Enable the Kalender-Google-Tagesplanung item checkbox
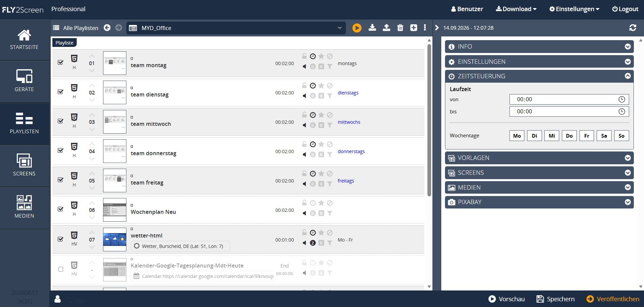Image resolution: width=644 pixels, height=307 pixels. pos(61,269)
